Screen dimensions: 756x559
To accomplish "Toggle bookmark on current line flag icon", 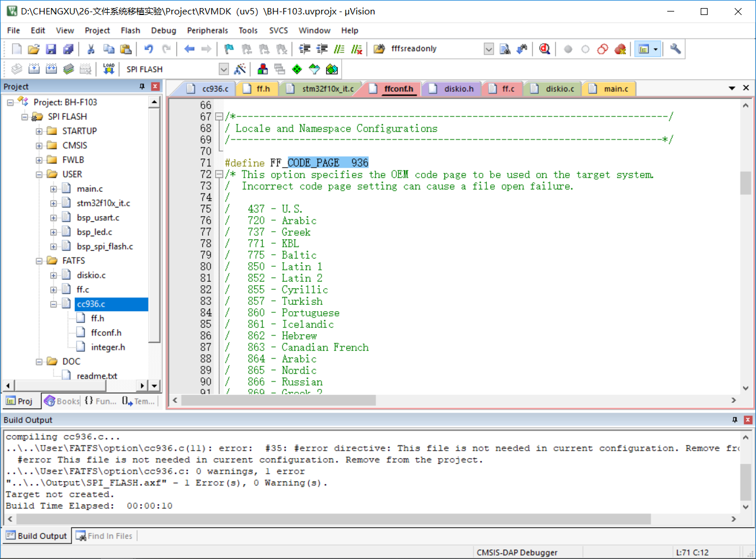I will pyautogui.click(x=229, y=49).
